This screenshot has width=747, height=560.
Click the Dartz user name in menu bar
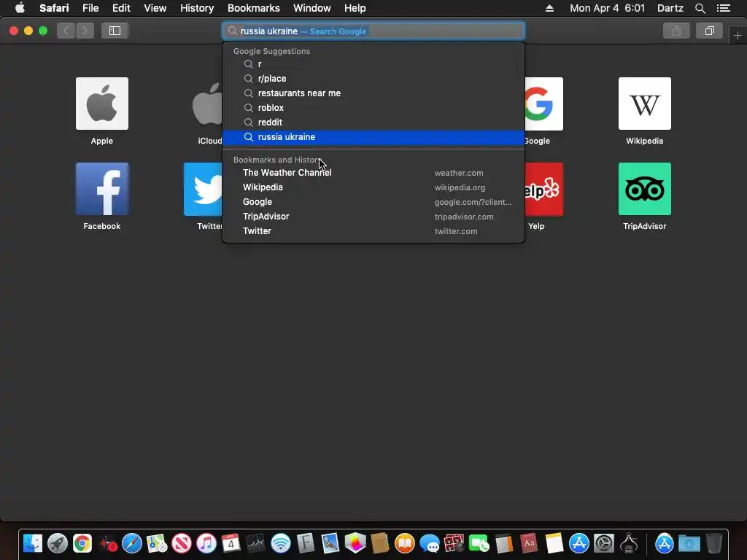click(x=670, y=8)
